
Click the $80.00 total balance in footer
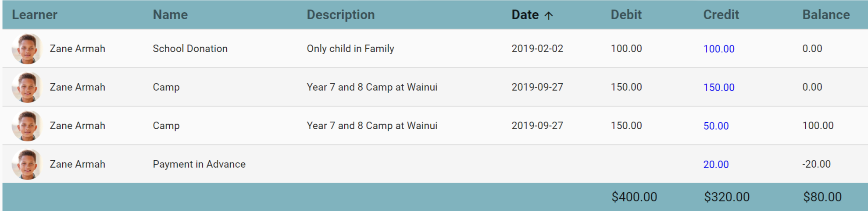pyautogui.click(x=822, y=197)
